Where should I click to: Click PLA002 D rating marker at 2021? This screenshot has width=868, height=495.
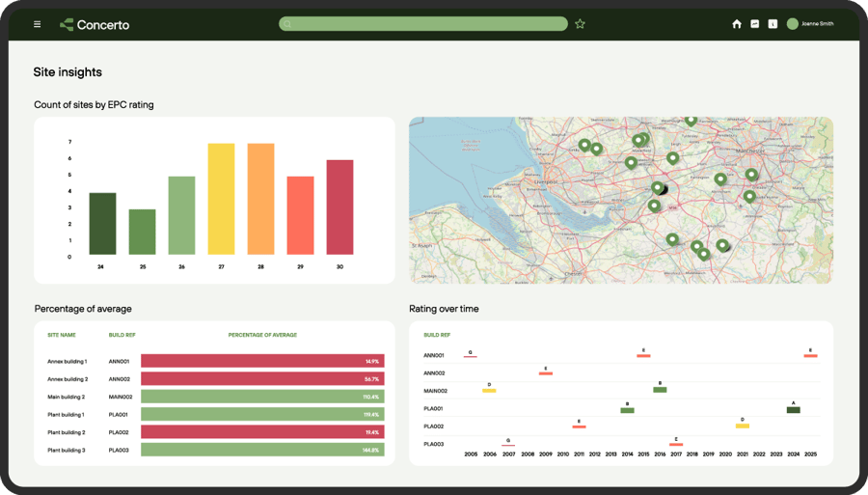tap(743, 426)
